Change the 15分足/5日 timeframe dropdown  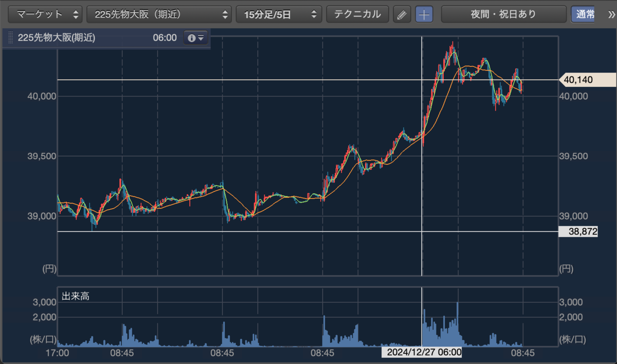[x=279, y=14]
